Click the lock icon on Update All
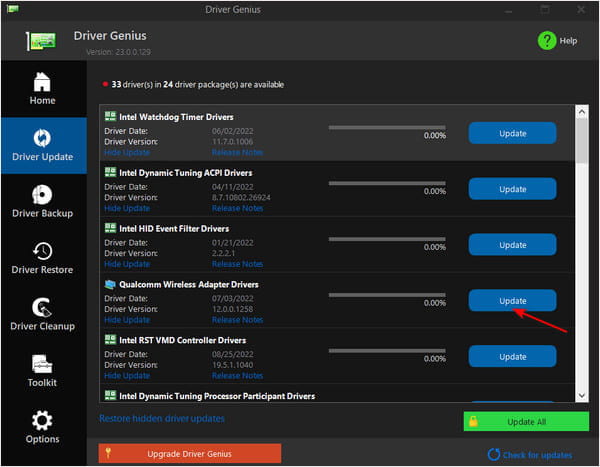The height and width of the screenshot is (467, 600). pyautogui.click(x=473, y=421)
